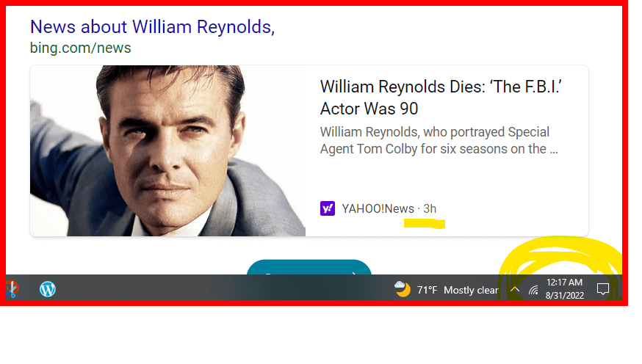Click the William Reynolds portrait thumbnail
This screenshot has height=364, width=642.
tap(168, 150)
